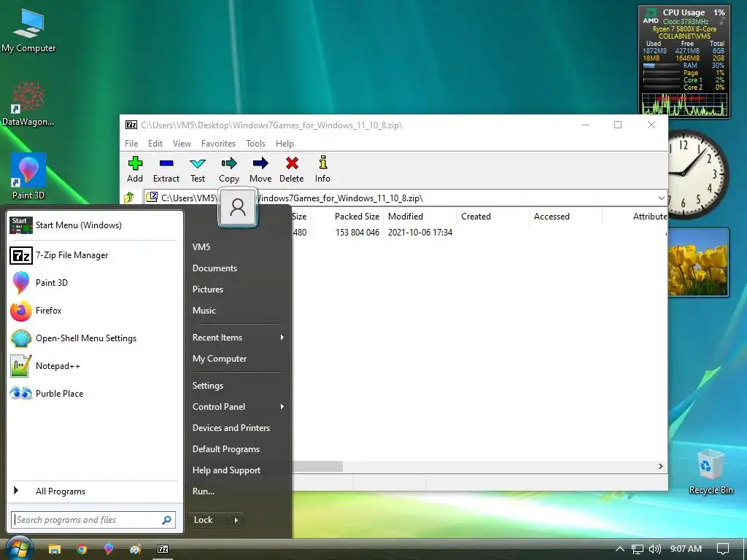Open DataWagon desktop shortcut
The height and width of the screenshot is (560, 747).
[28, 104]
